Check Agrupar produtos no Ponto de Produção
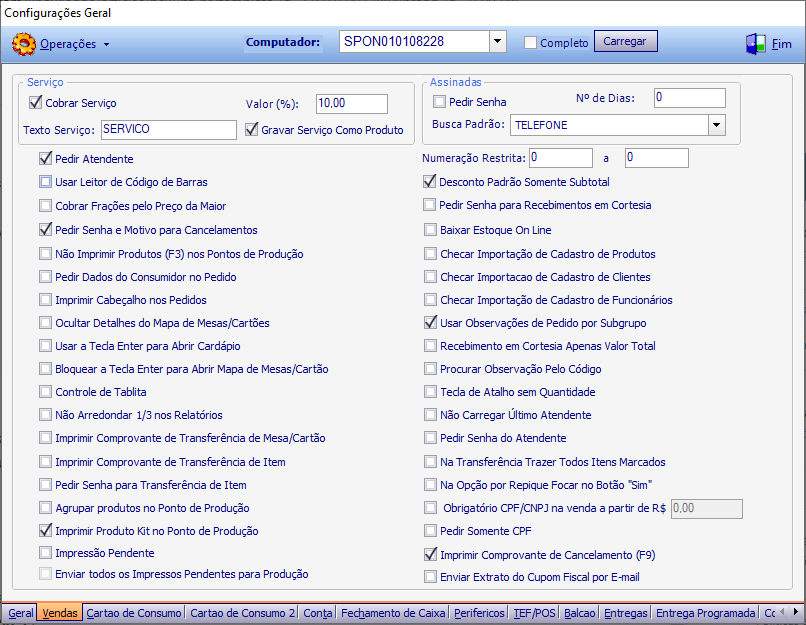The image size is (806, 625). coord(46,508)
